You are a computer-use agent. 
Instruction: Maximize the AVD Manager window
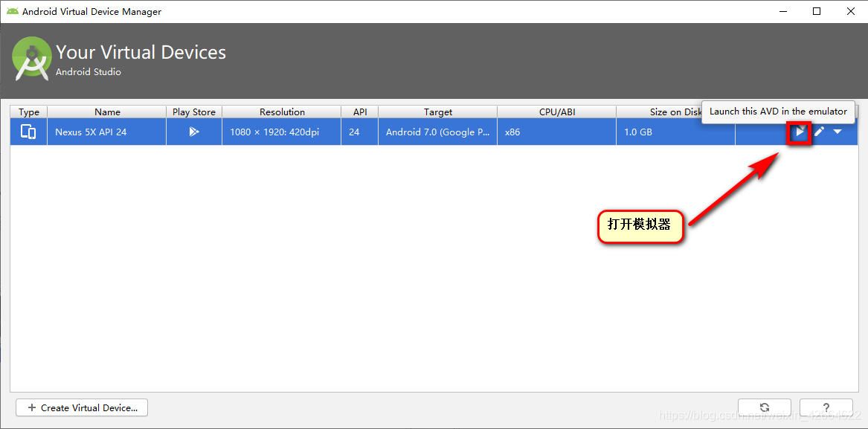coord(817,11)
